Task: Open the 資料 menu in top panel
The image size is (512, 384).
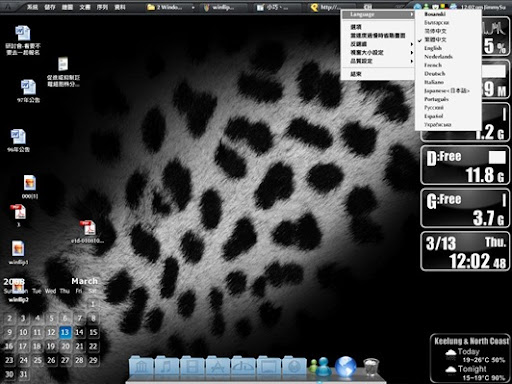Action: pos(120,7)
